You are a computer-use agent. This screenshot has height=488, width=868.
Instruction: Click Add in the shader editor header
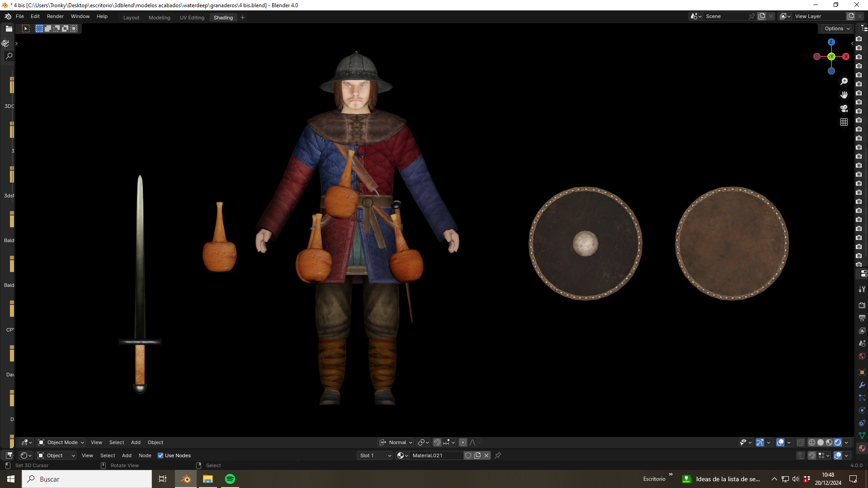127,455
